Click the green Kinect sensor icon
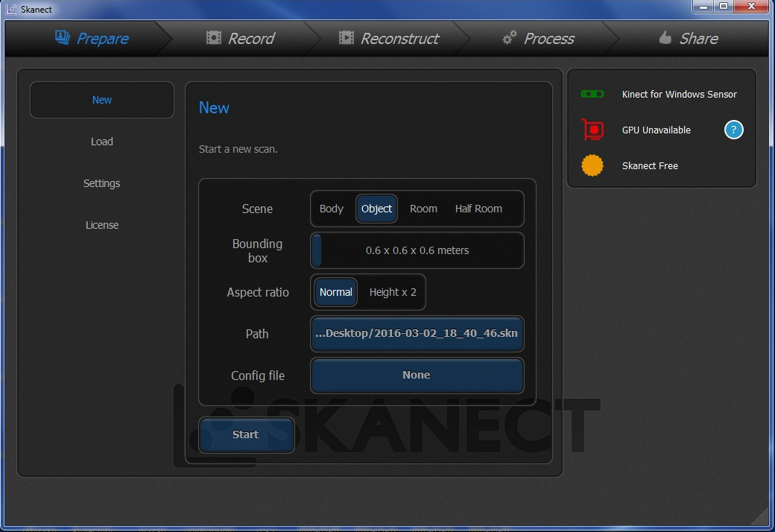Screen dimensions: 775x532 click(592, 94)
